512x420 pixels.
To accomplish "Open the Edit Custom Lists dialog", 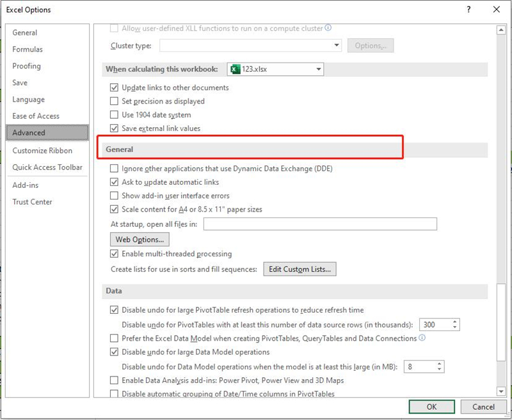I will (300, 269).
